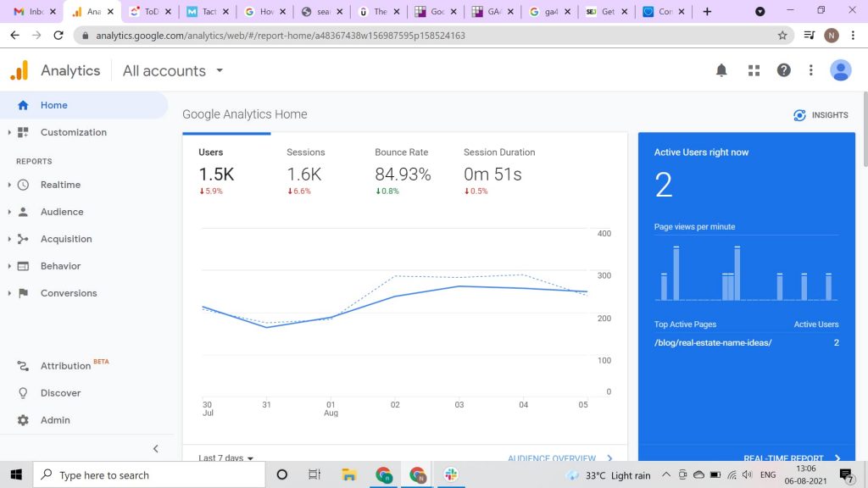Screen dimensions: 868x488
Task: Click the Home house icon in sidebar
Action: coord(23,105)
